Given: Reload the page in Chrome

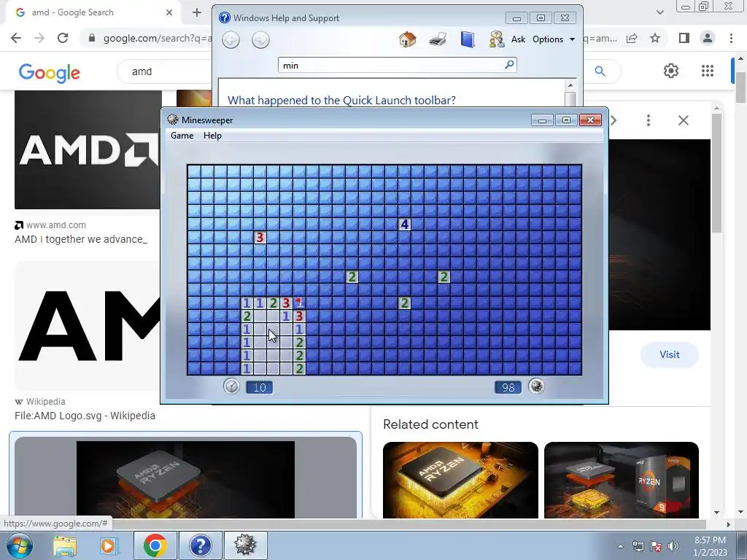Looking at the screenshot, I should (63, 38).
